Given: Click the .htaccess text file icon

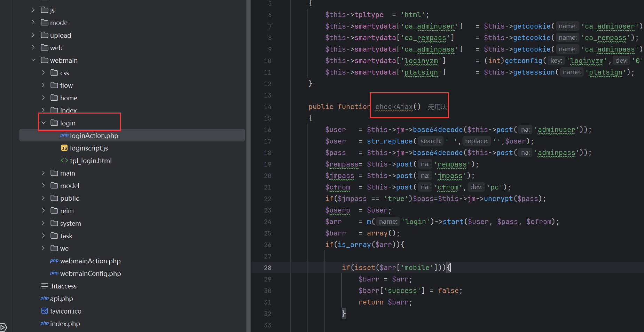Looking at the screenshot, I should pos(44,286).
